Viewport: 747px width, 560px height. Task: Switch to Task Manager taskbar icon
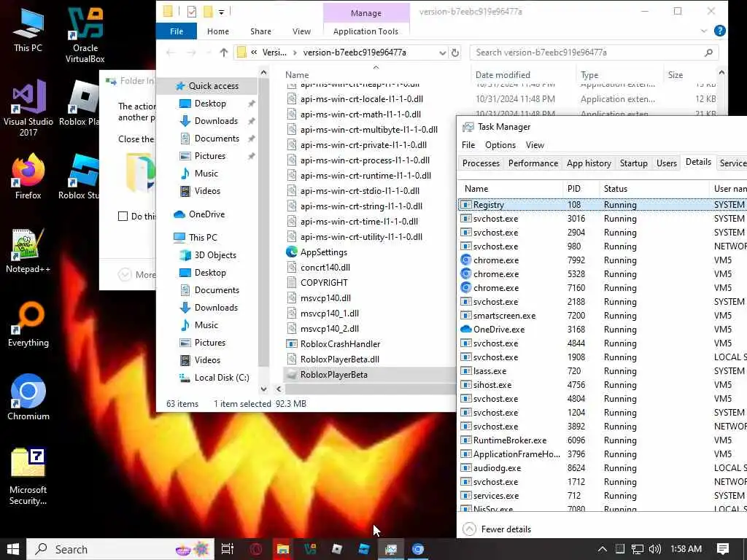coord(391,549)
